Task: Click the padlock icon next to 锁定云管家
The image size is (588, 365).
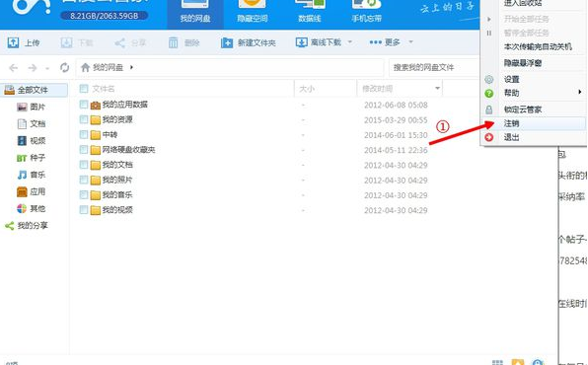Action: click(x=489, y=109)
